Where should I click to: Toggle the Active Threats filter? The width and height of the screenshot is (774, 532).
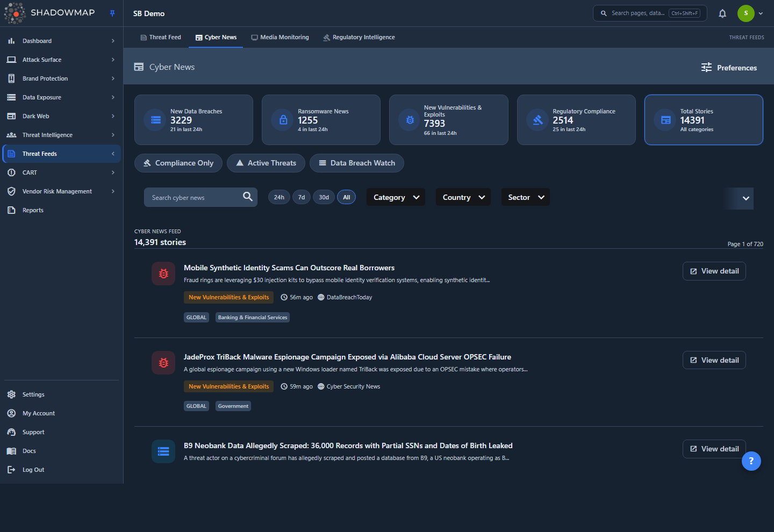tap(266, 163)
